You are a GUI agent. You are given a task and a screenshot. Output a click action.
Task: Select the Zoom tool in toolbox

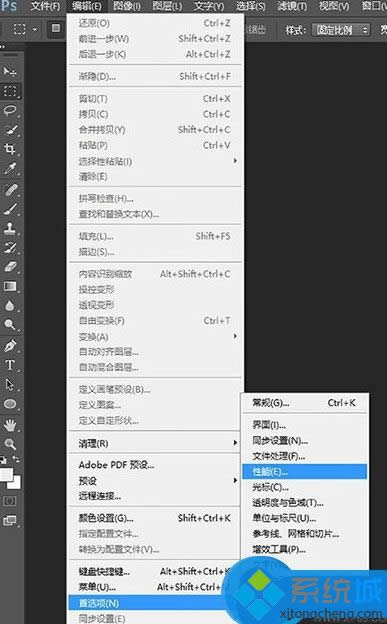click(x=10, y=444)
